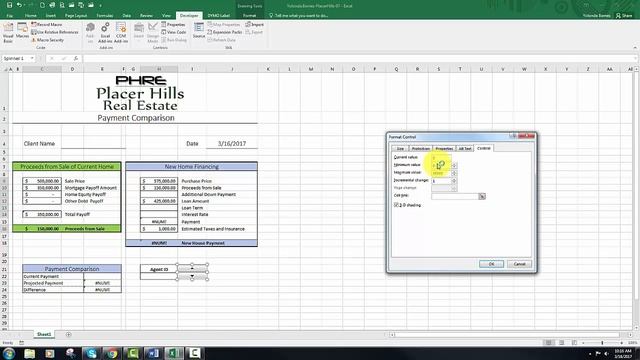The width and height of the screenshot is (640, 360).
Task: Click OK in Format Control dialog
Action: (x=491, y=264)
